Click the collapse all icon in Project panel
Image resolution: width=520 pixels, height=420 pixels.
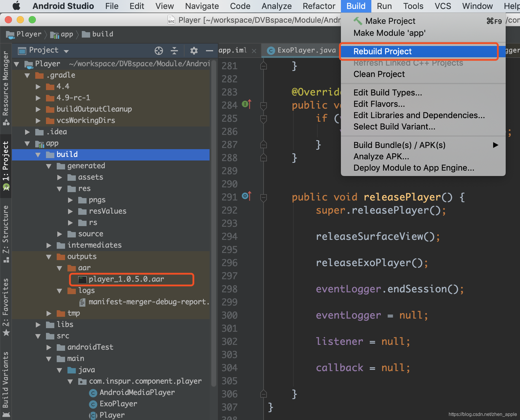pyautogui.click(x=174, y=51)
